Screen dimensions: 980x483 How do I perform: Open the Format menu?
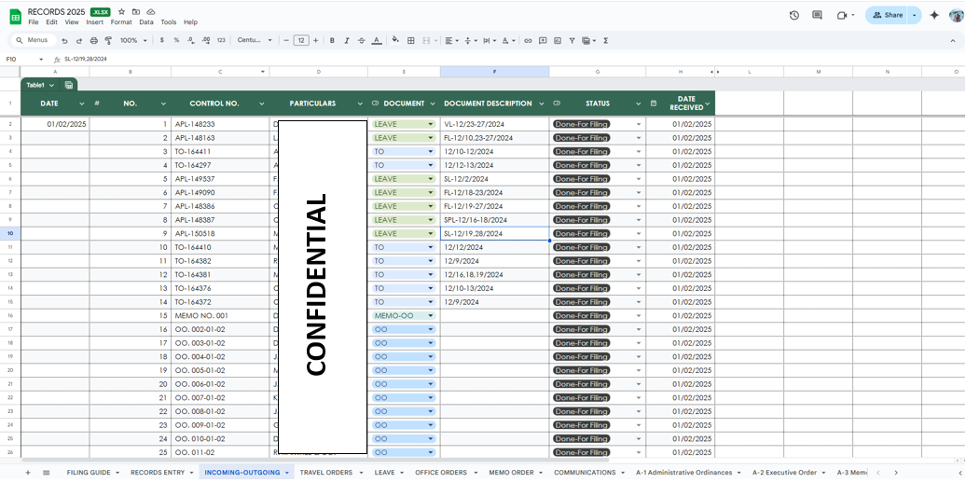(x=121, y=22)
